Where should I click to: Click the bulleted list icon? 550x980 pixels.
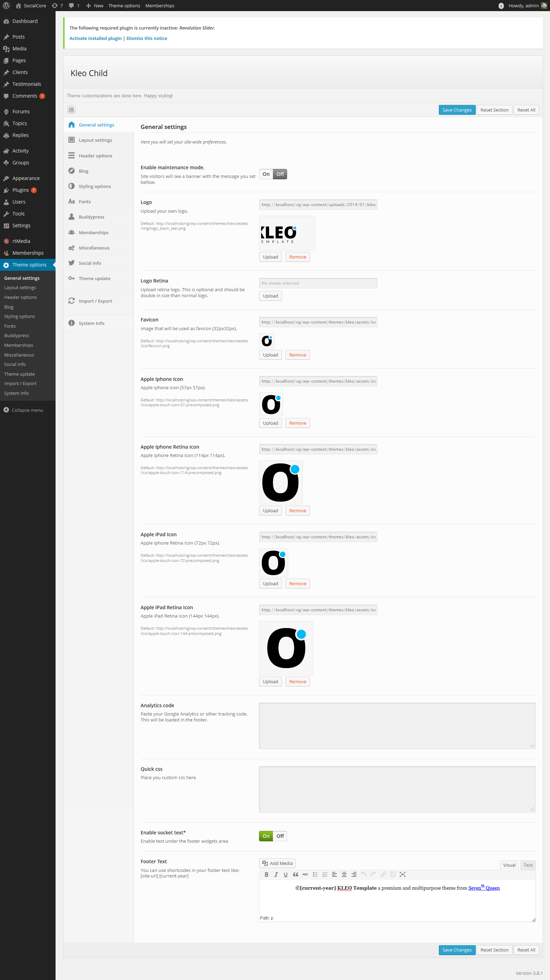click(315, 874)
